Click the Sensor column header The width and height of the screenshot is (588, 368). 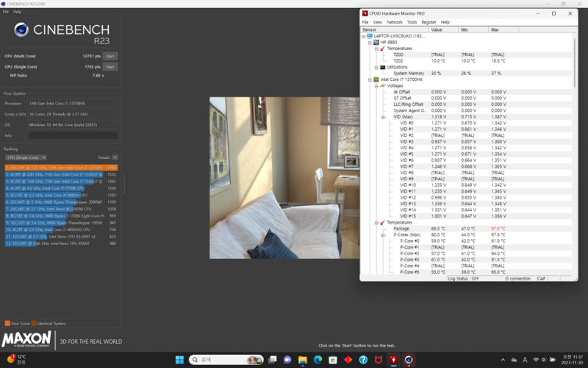[x=395, y=29]
